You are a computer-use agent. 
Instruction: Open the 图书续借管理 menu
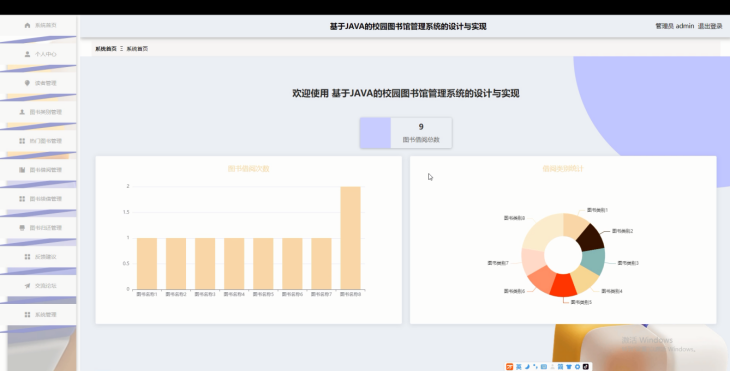tap(38, 199)
